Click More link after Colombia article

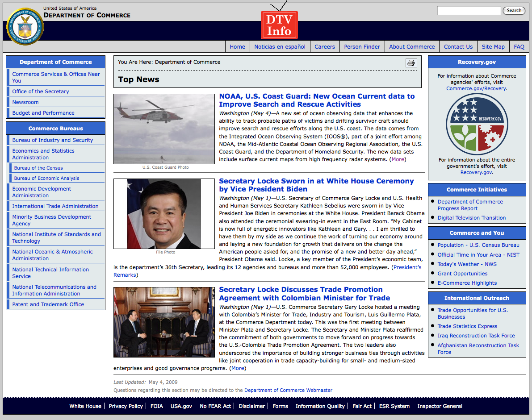coord(238,368)
